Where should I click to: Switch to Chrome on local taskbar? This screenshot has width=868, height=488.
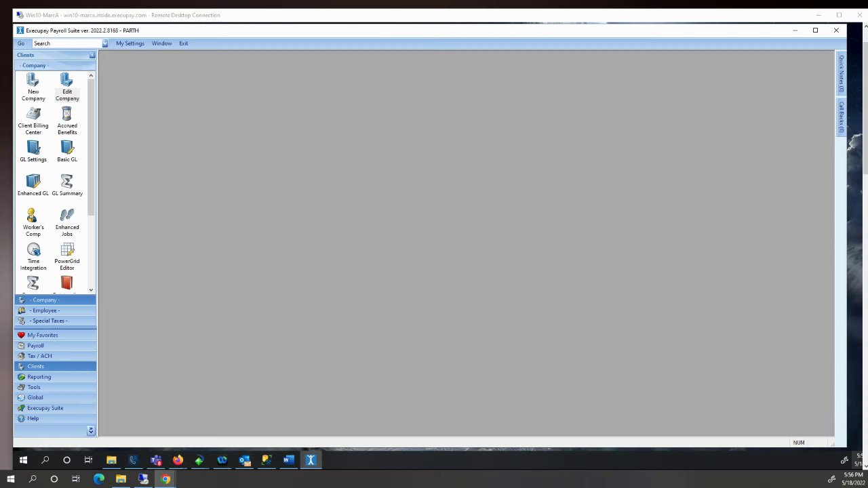(x=165, y=479)
